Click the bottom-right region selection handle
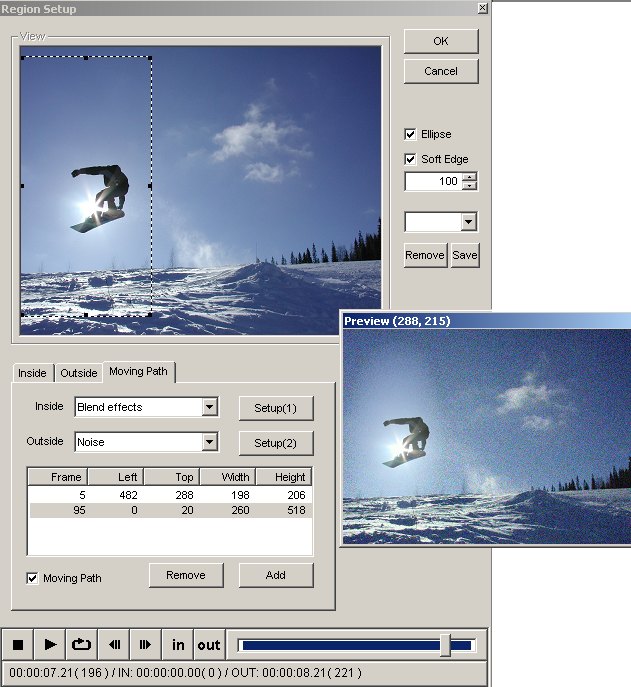Viewport: 631px width, 687px height. (150, 315)
